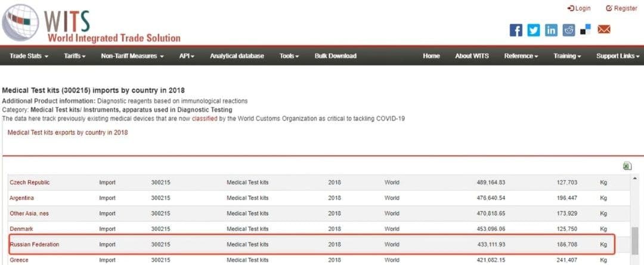Click the orange email envelope icon
The width and height of the screenshot is (644, 265).
pyautogui.click(x=604, y=29)
